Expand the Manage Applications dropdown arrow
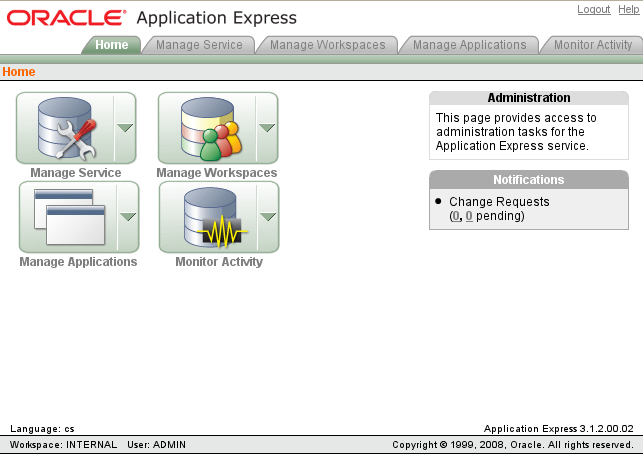 click(128, 217)
